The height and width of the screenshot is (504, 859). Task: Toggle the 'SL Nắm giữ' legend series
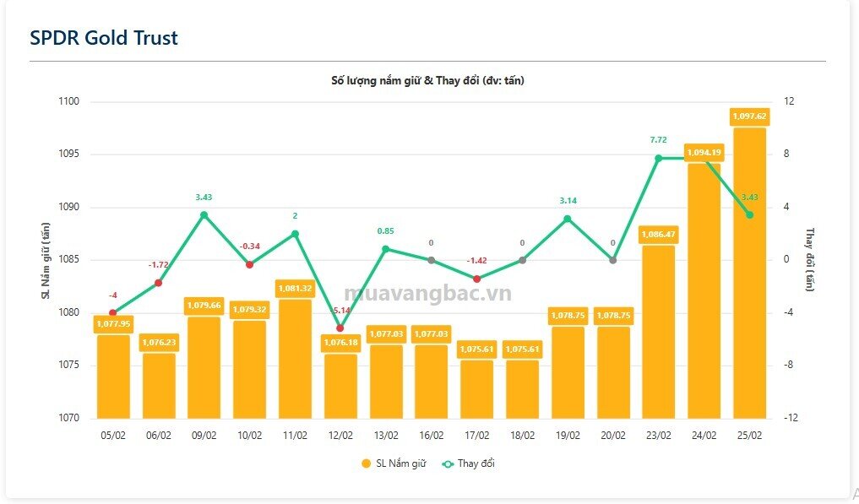tap(394, 463)
